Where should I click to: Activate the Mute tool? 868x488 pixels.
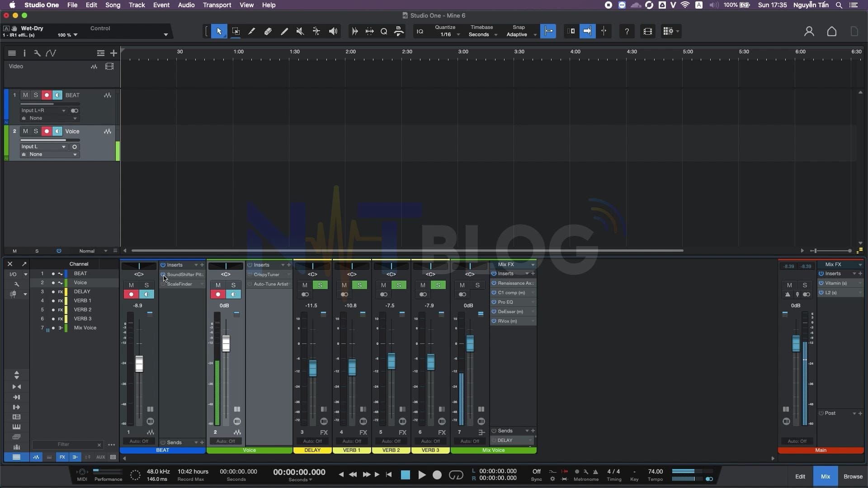click(300, 31)
